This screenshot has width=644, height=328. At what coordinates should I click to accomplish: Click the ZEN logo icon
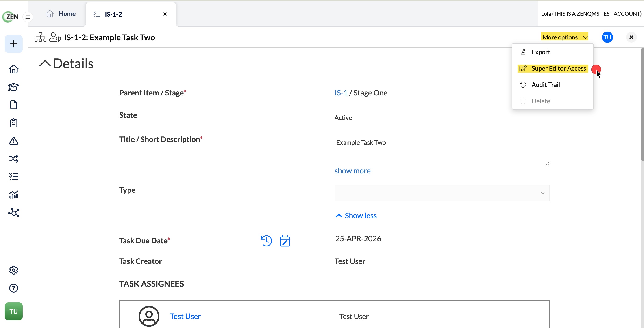11,17
